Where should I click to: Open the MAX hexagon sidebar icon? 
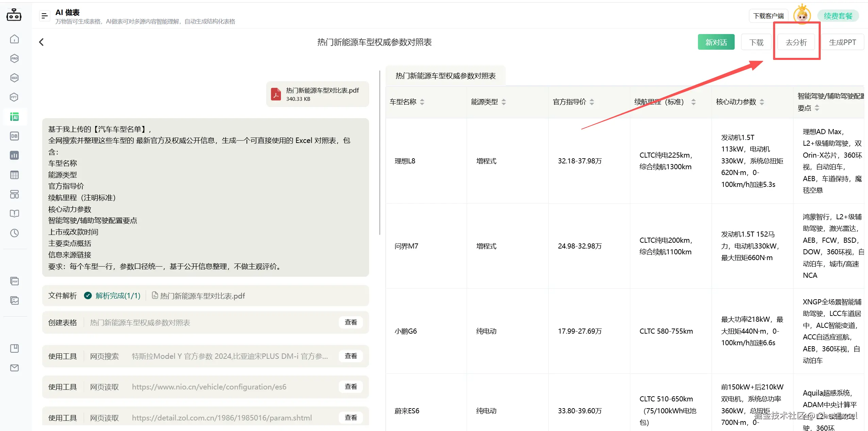coord(14,78)
